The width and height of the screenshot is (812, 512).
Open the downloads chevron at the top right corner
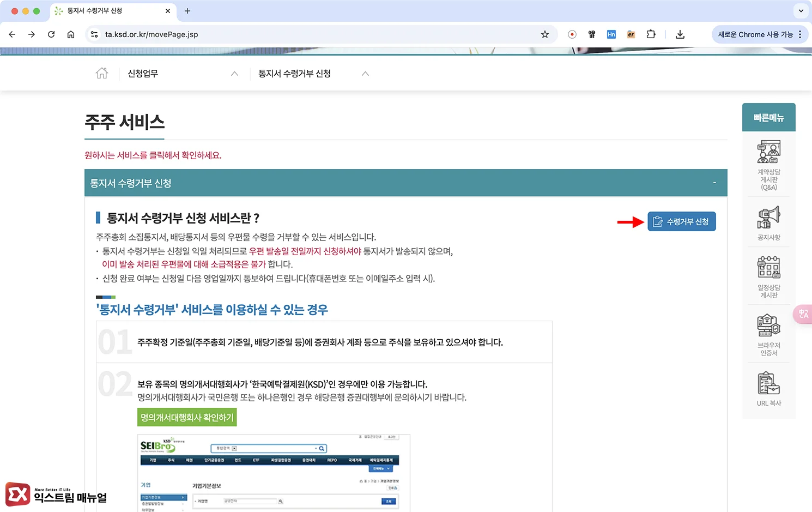coord(800,11)
